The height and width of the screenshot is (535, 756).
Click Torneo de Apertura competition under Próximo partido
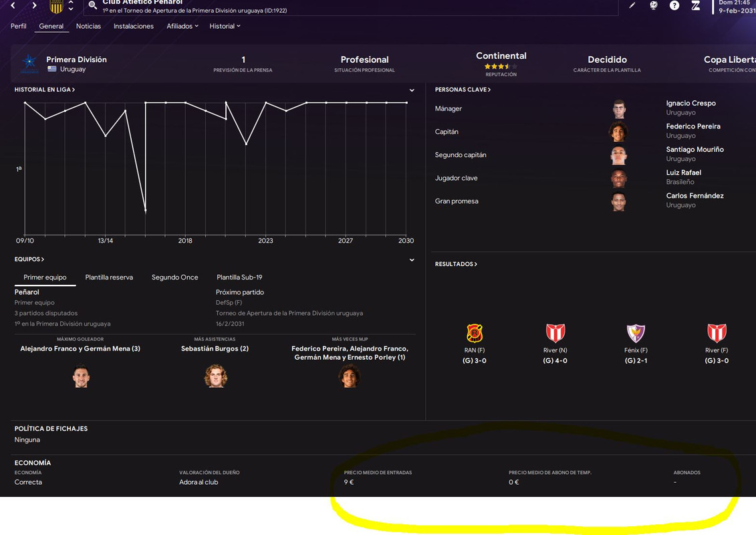pyautogui.click(x=289, y=314)
